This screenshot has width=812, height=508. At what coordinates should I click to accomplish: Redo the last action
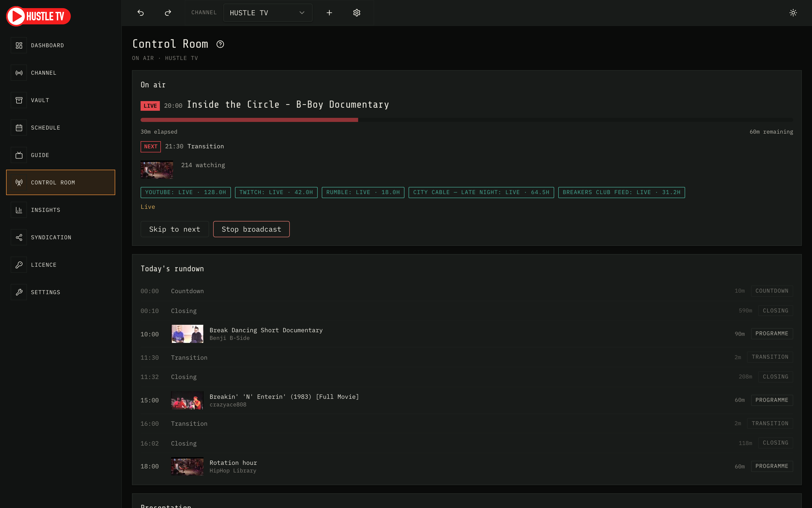[168, 13]
